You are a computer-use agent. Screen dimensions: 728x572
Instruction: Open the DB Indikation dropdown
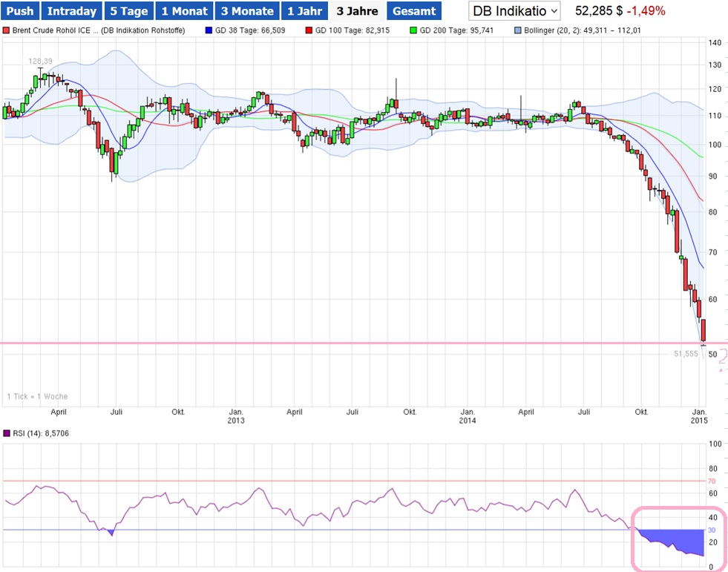(x=514, y=11)
